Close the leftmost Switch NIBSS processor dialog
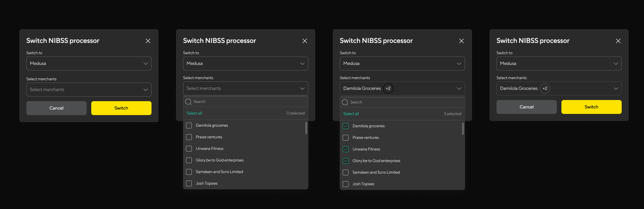 pos(148,41)
